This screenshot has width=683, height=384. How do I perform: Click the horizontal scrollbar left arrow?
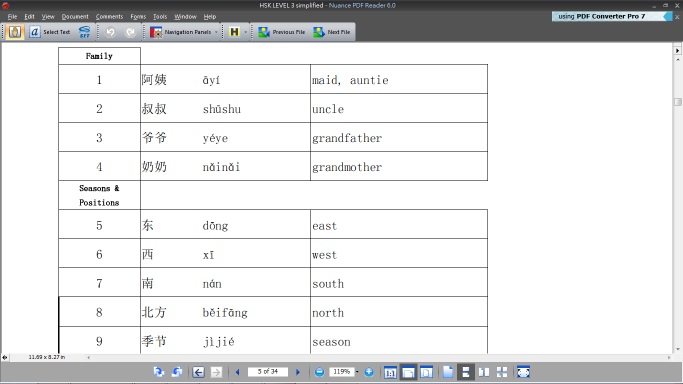pos(89,357)
